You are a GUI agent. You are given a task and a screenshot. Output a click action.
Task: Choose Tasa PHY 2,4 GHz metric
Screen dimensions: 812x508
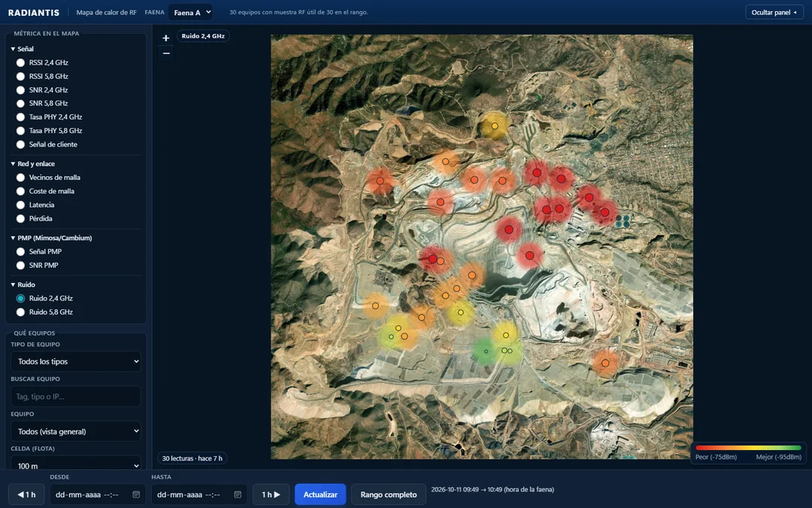pyautogui.click(x=20, y=117)
